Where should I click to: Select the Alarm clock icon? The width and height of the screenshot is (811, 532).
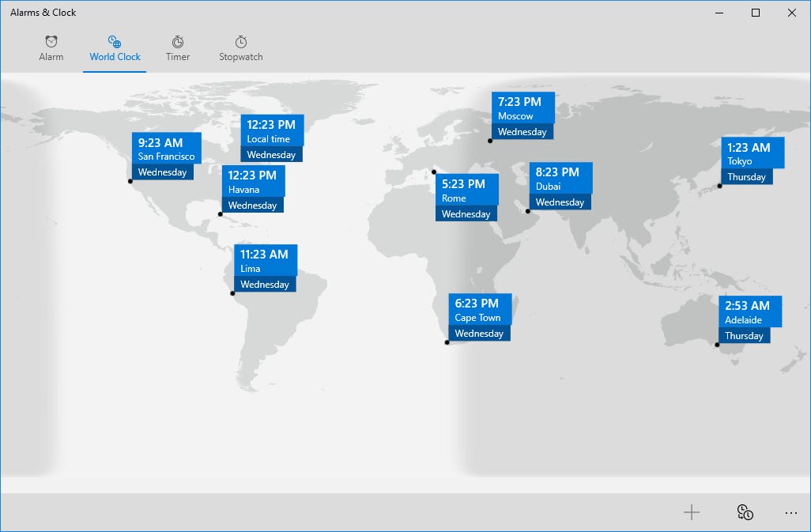click(x=51, y=41)
